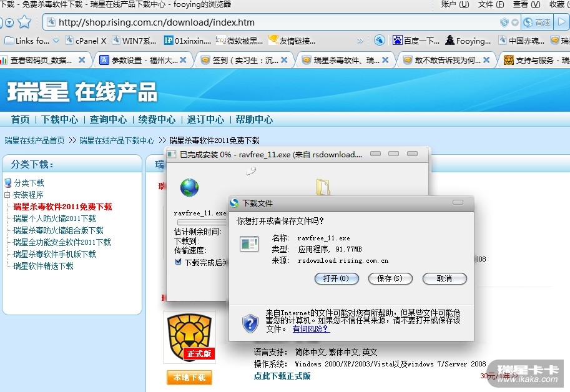Open the Fooying bookmark
The image size is (570, 392).
(x=468, y=41)
